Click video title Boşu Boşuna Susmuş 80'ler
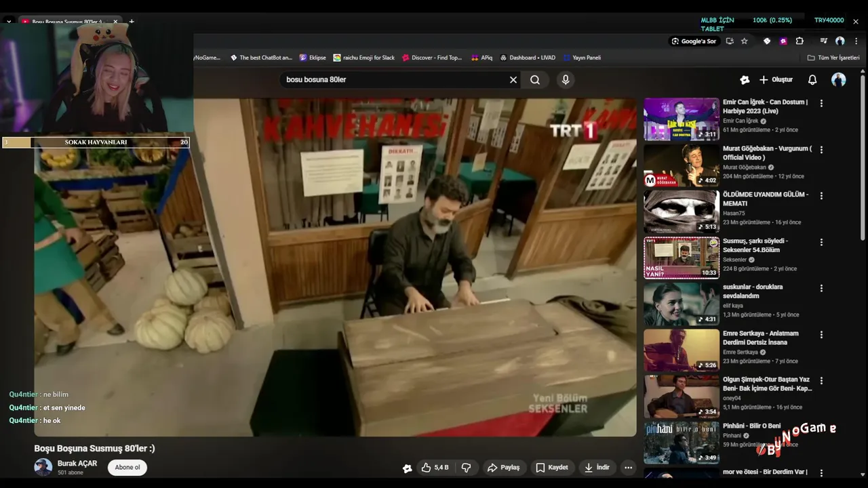This screenshot has height=488, width=868. pyautogui.click(x=95, y=449)
